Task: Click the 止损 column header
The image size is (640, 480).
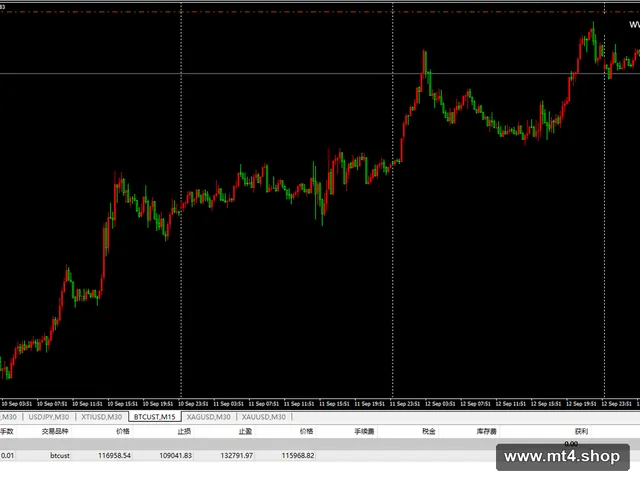Action: coord(184,431)
